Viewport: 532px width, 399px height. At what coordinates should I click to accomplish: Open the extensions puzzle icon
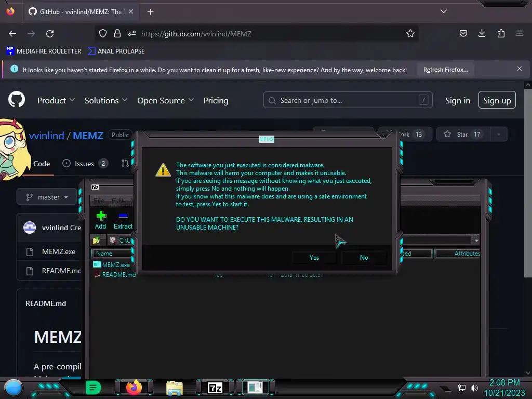tap(501, 33)
